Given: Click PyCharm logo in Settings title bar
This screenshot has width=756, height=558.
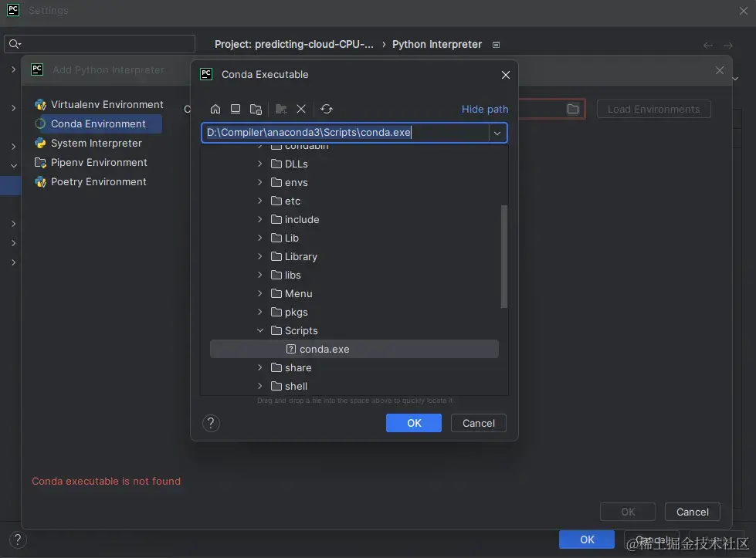Looking at the screenshot, I should click(13, 9).
